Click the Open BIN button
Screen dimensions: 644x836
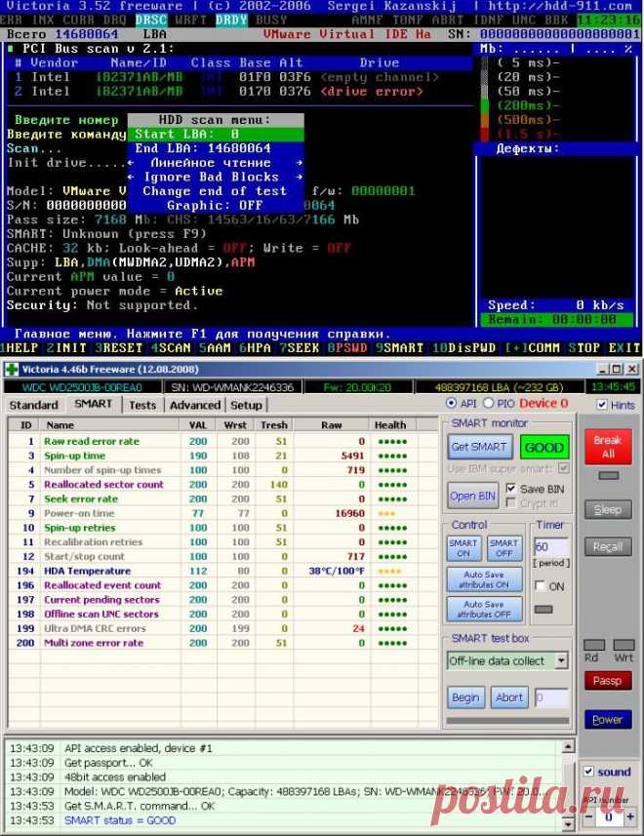point(473,496)
